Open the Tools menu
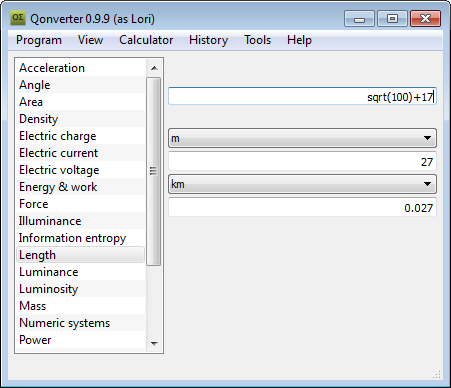This screenshot has width=451, height=388. [257, 40]
